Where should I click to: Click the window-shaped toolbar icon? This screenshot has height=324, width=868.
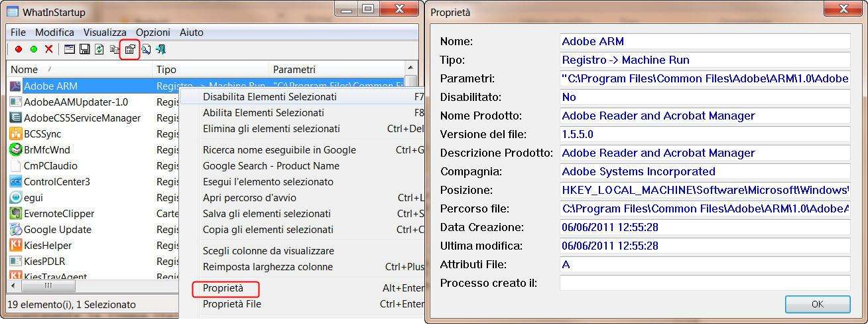pyautogui.click(x=70, y=49)
